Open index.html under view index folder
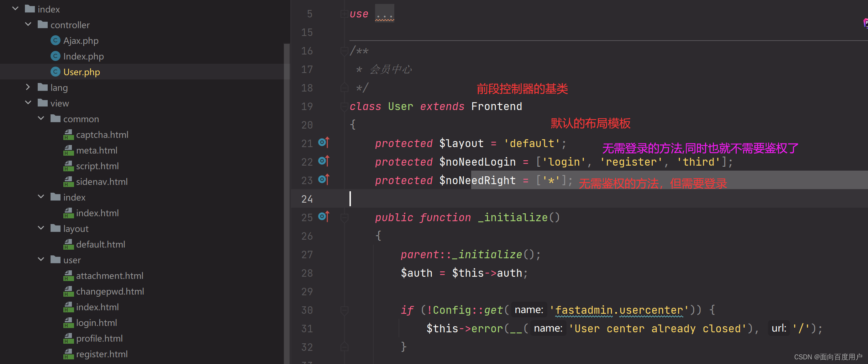Screen dimensions: 868x364 98,213
